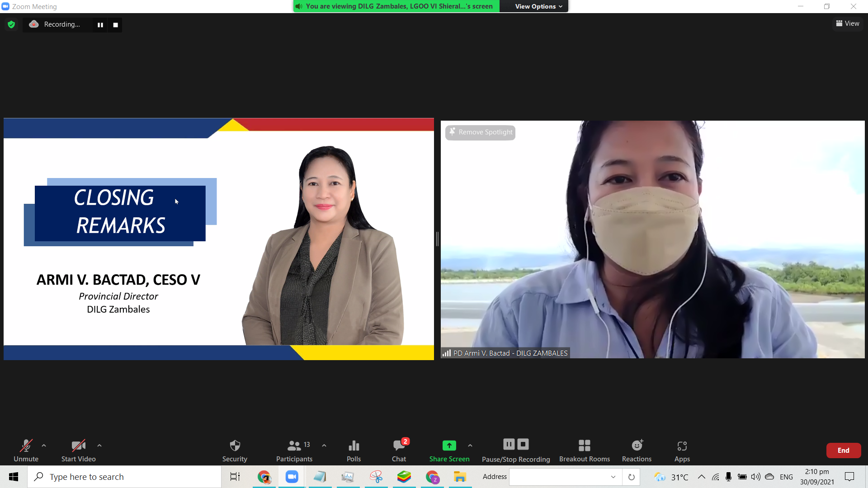Open the second Chrome profile taskbar icon
This screenshot has height=488, width=868.
coord(432,477)
